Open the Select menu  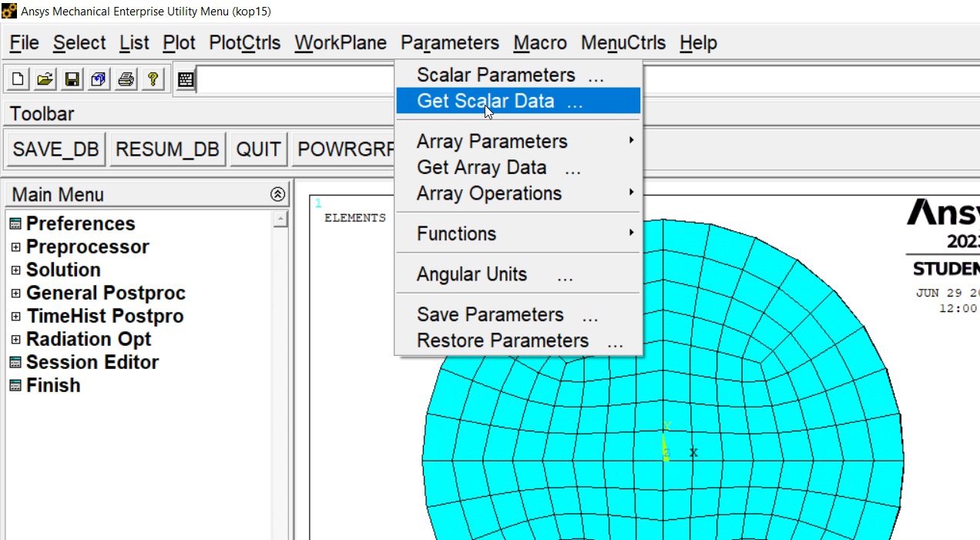point(79,43)
